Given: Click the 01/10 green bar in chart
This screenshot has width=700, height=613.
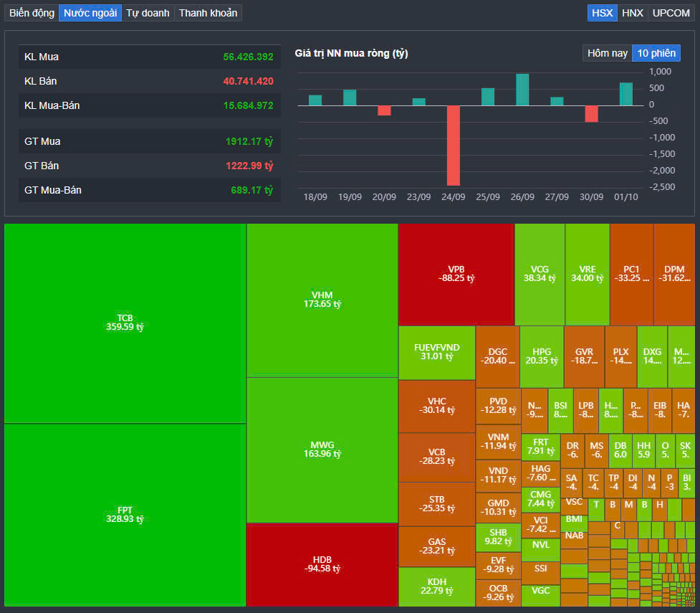Looking at the screenshot, I should click(x=626, y=94).
